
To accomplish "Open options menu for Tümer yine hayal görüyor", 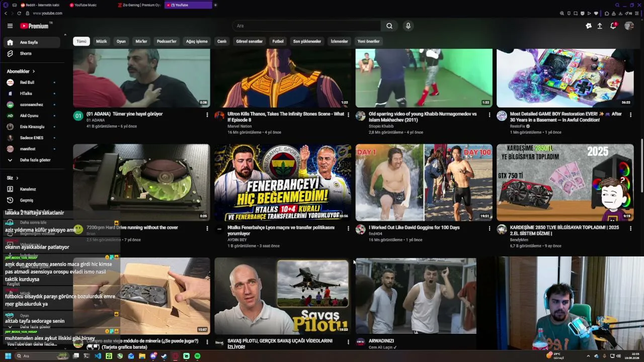I will tap(207, 115).
